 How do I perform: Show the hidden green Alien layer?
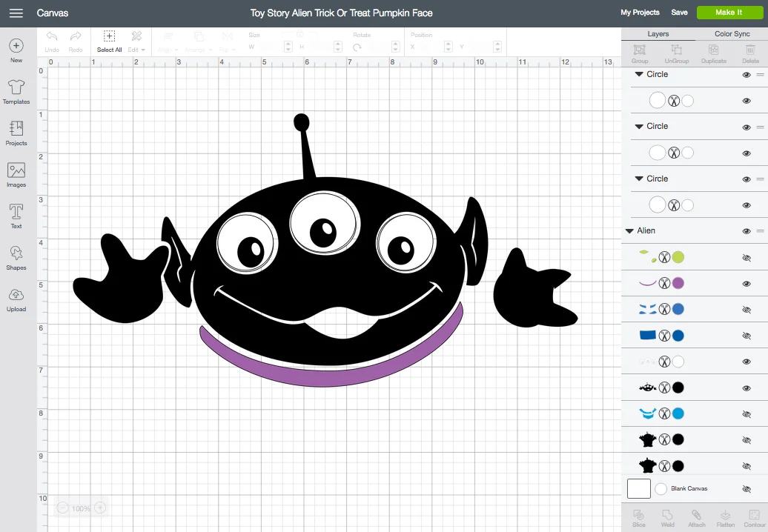(747, 257)
